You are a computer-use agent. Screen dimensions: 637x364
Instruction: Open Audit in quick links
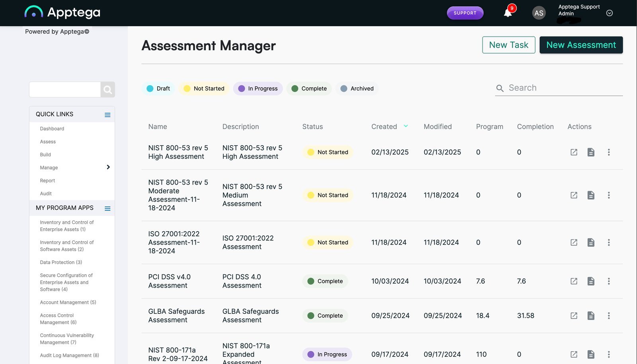coord(46,193)
